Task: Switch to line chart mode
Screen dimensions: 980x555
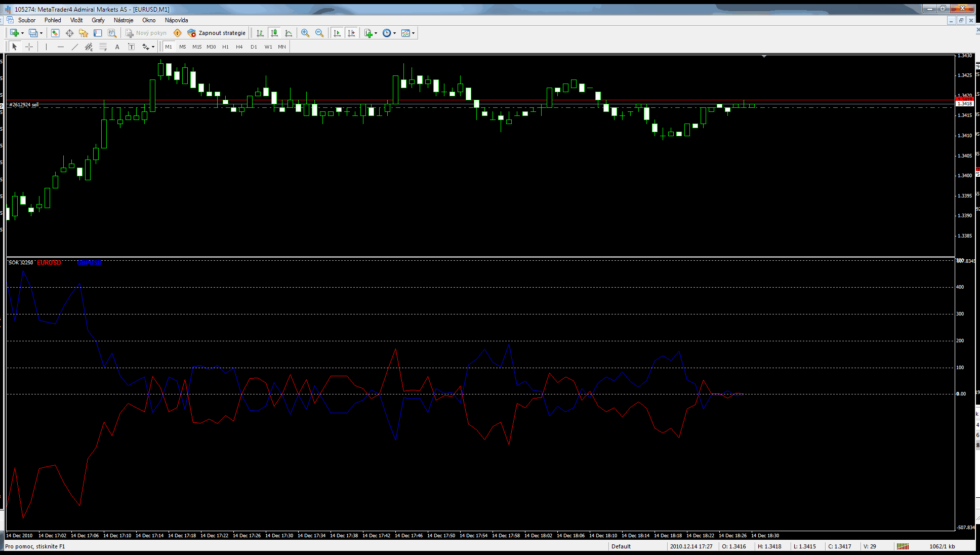Action: [x=289, y=33]
